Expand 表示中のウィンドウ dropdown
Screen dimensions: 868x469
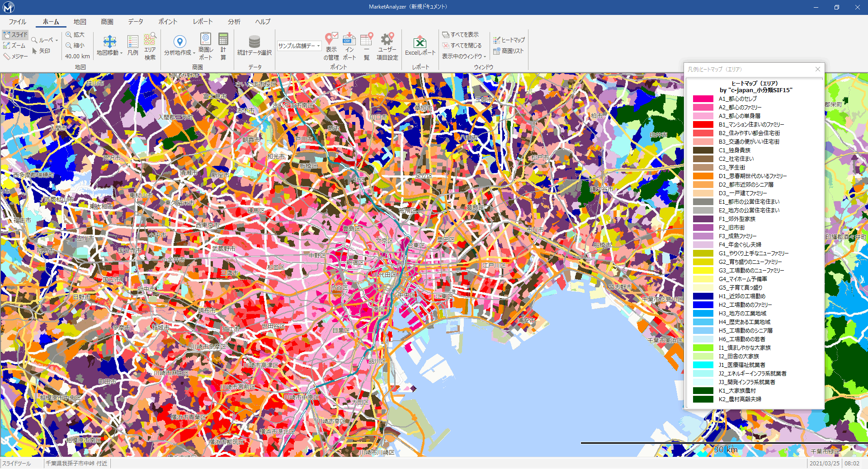pyautogui.click(x=485, y=56)
